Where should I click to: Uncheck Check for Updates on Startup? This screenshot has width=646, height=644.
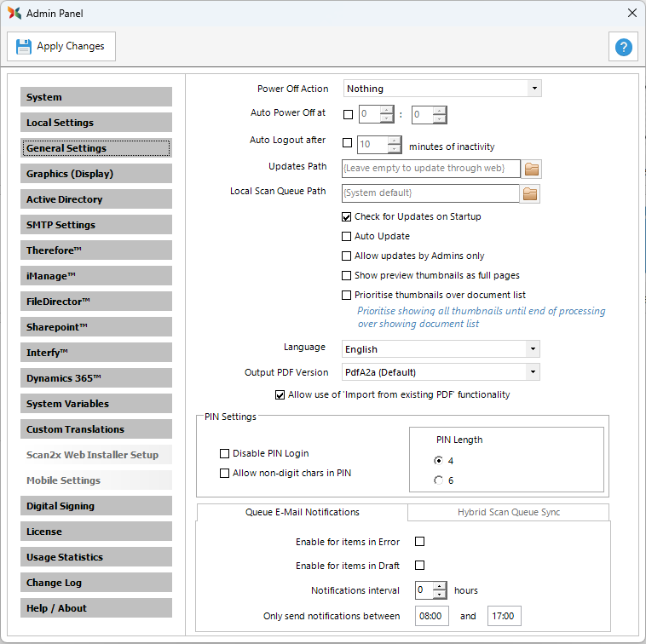click(347, 216)
